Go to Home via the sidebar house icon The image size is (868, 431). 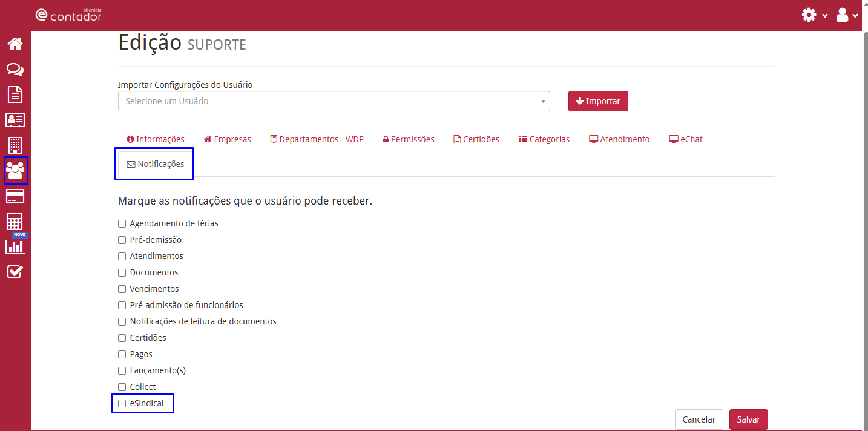(15, 44)
